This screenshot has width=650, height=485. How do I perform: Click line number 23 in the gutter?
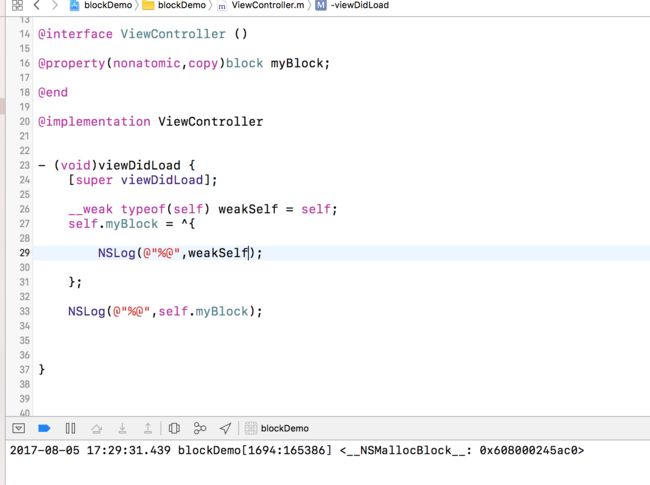click(x=24, y=165)
